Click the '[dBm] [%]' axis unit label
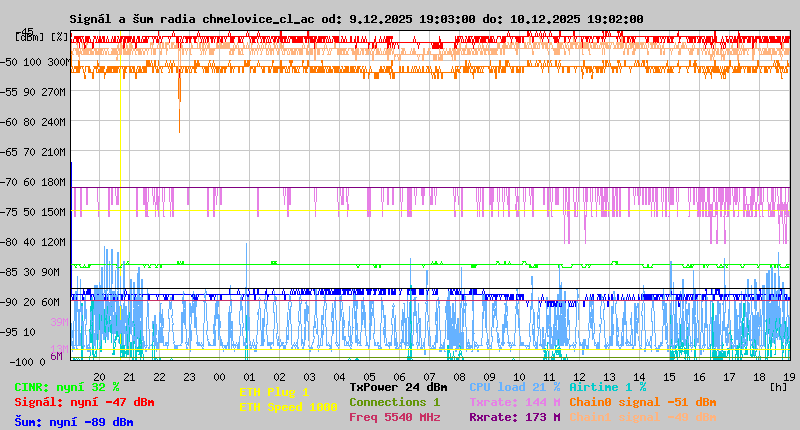800x430 pixels. pos(42,37)
